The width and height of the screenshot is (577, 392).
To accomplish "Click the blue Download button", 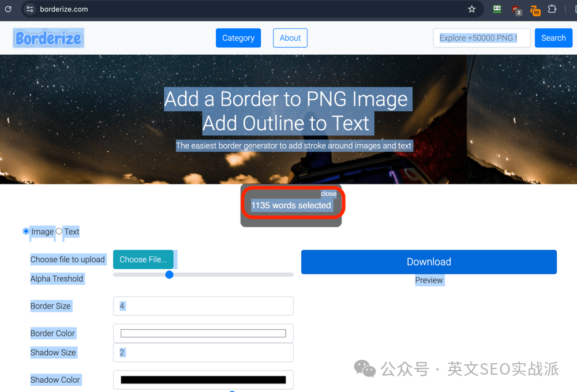I will tap(429, 262).
